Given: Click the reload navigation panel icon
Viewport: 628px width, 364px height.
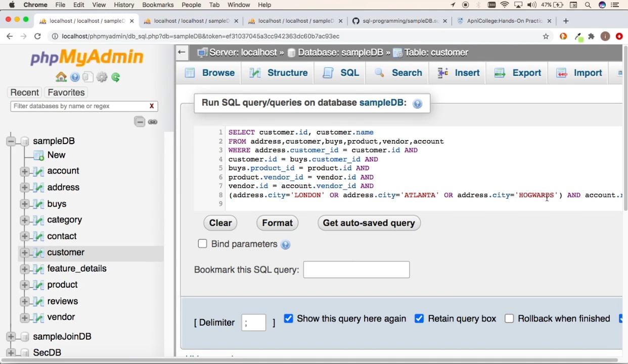Looking at the screenshot, I should click(116, 77).
